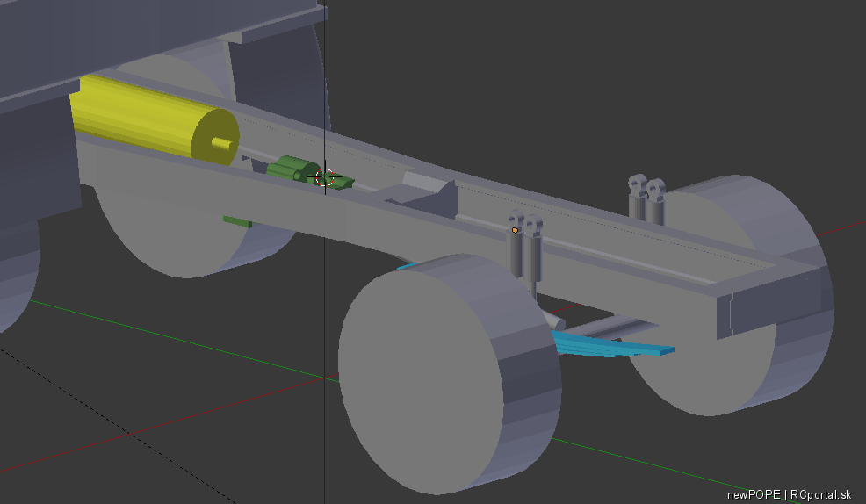Select the large foreground wheel
The width and height of the screenshot is (866, 504).
point(449,374)
